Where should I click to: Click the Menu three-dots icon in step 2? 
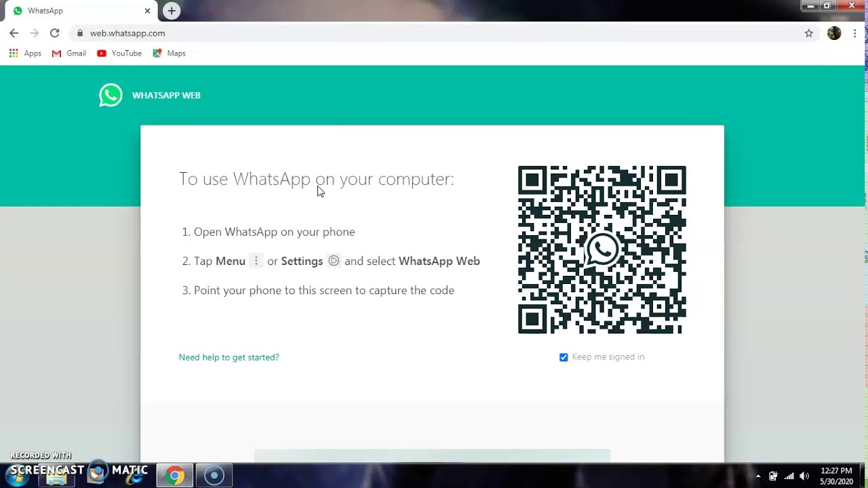coord(256,261)
